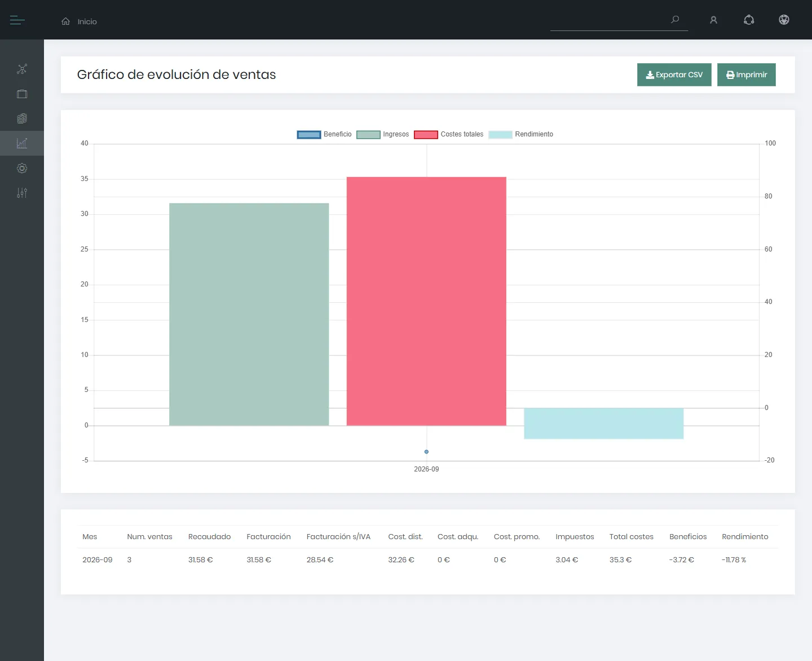The width and height of the screenshot is (812, 661).
Task: Click the Cost. dist. column header
Action: point(405,537)
